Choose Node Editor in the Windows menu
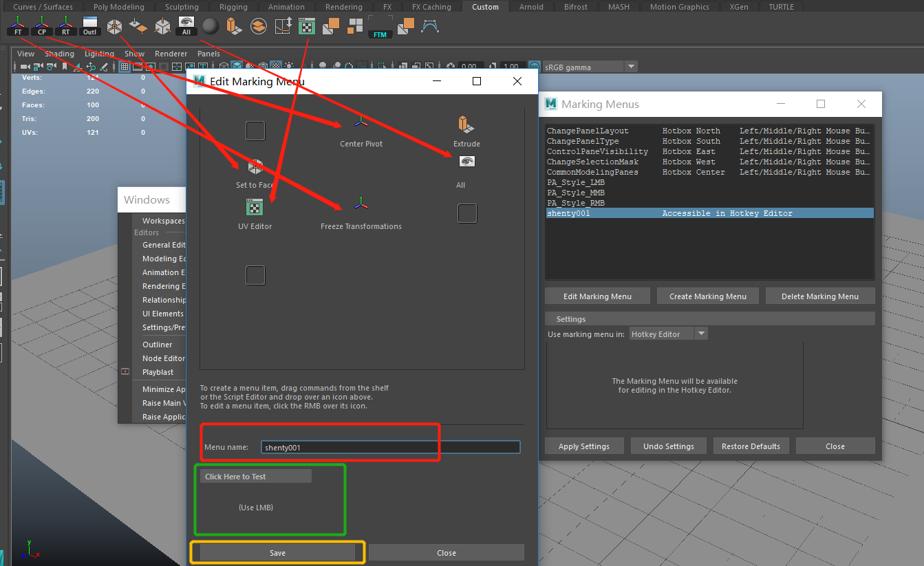The image size is (924, 566). click(160, 358)
